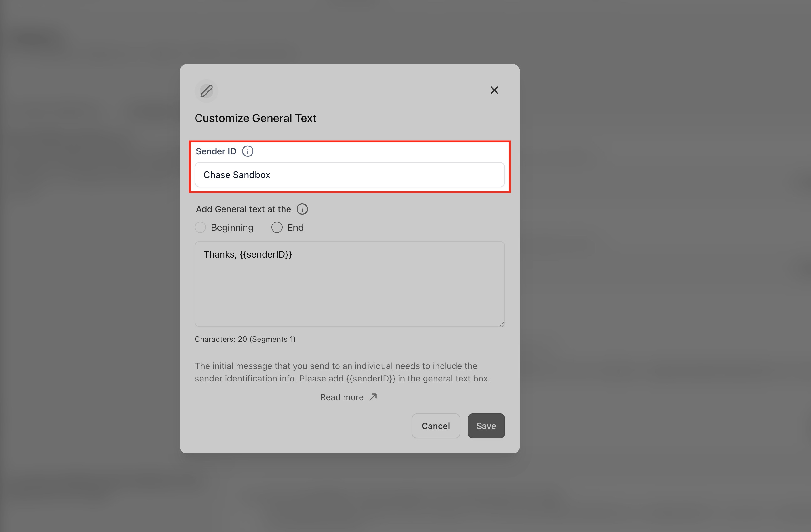Click inside the Thanks, {{senderID}} text area

[349, 284]
